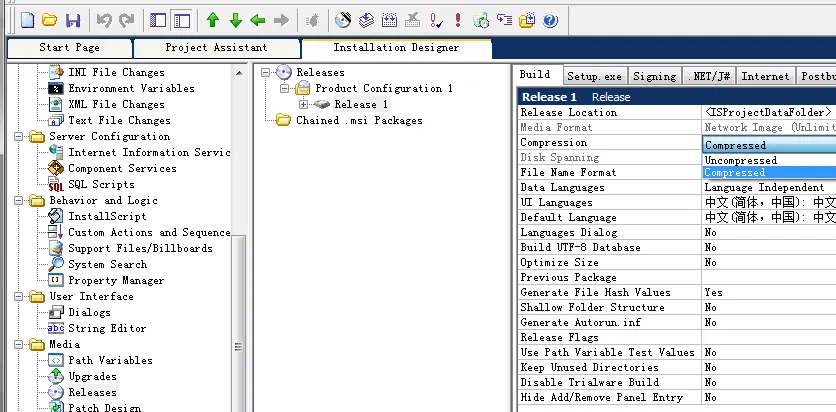Screen dimensions: 836x412
Task: Select the Installation Designer tab
Action: point(396,48)
